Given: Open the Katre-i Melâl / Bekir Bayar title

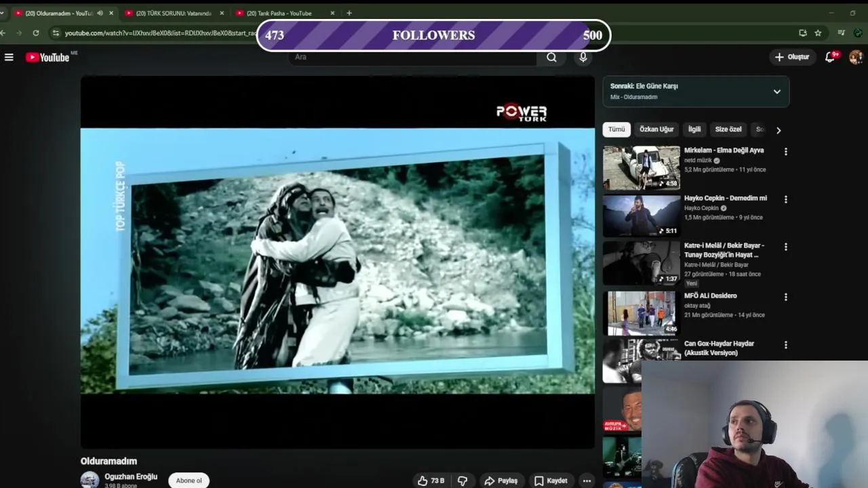Looking at the screenshot, I should (x=724, y=250).
